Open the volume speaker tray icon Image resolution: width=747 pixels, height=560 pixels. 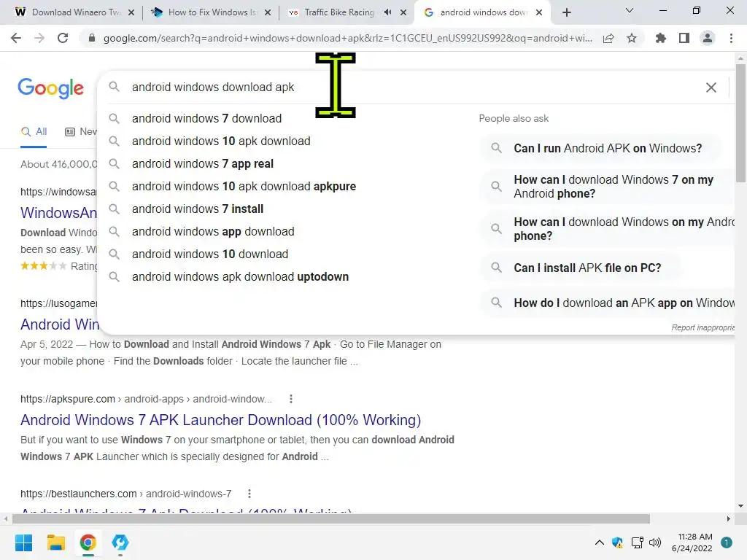(x=655, y=542)
